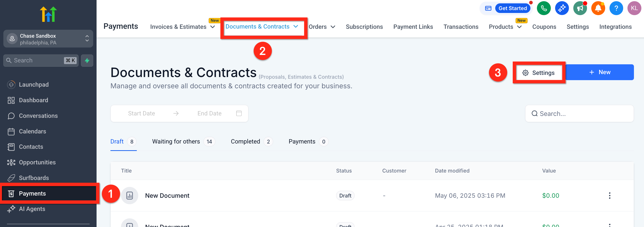The image size is (644, 227).
Task: Click the three-dot menu for New Document
Action: tap(609, 196)
